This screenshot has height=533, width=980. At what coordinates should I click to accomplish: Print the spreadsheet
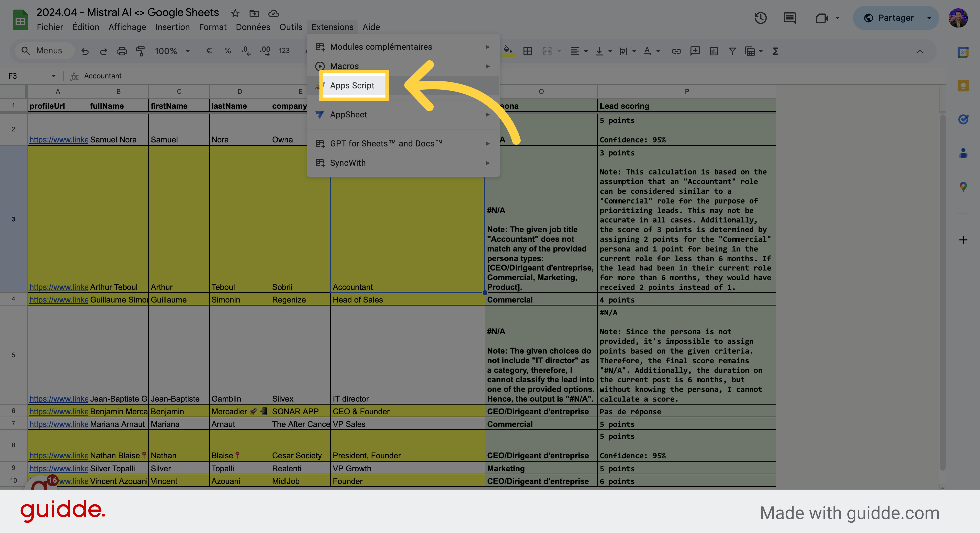click(122, 51)
